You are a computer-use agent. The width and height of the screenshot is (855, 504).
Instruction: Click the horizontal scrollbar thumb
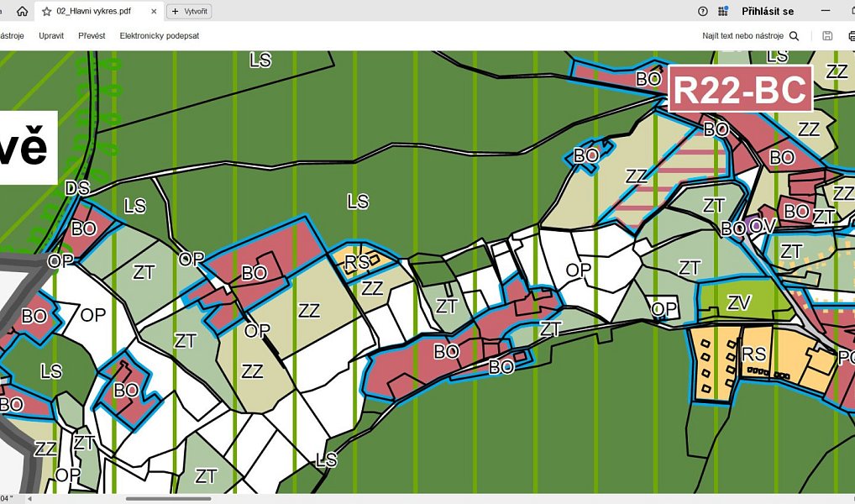[x=169, y=499]
